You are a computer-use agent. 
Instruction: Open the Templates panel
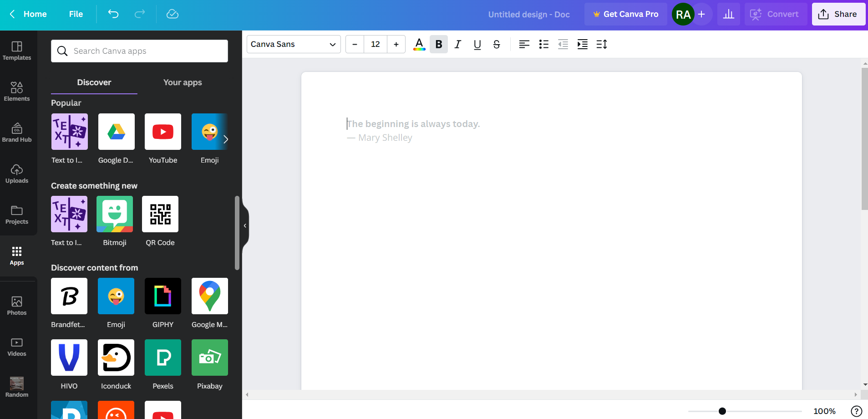[x=17, y=51]
